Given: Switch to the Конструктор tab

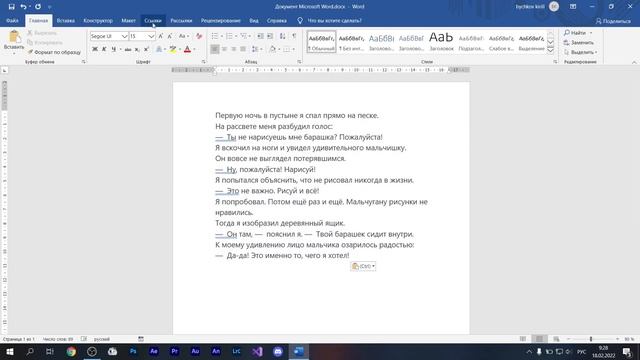Looking at the screenshot, I should 98,20.
